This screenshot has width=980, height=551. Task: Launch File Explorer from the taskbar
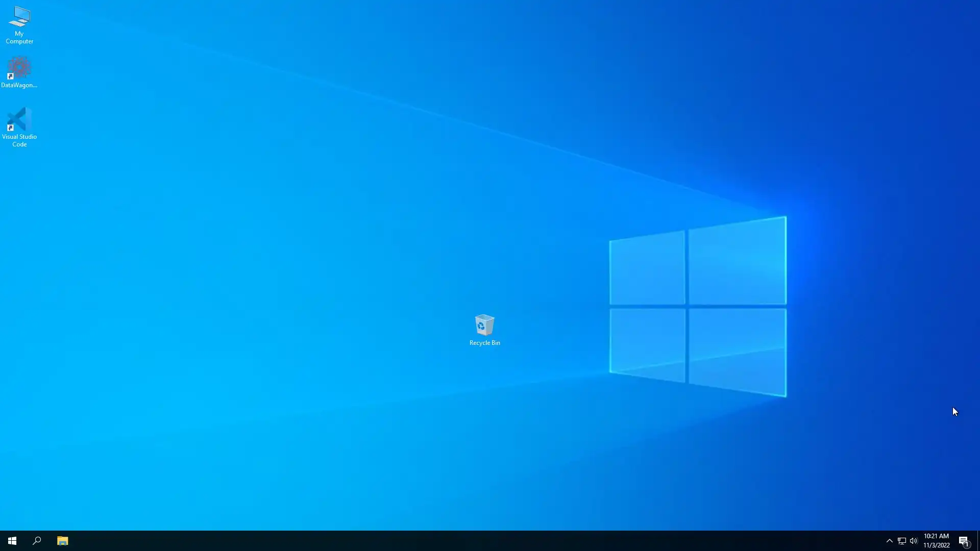(x=62, y=541)
